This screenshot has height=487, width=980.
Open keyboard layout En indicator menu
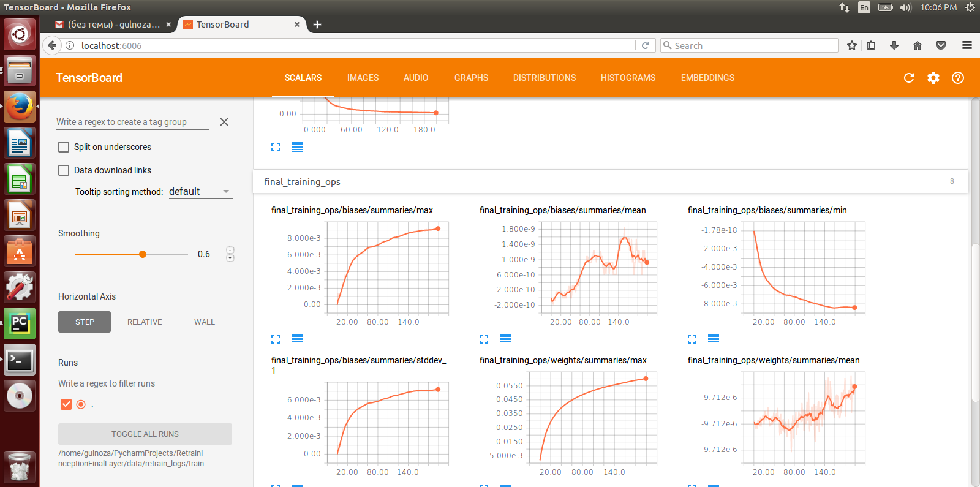coord(864,7)
